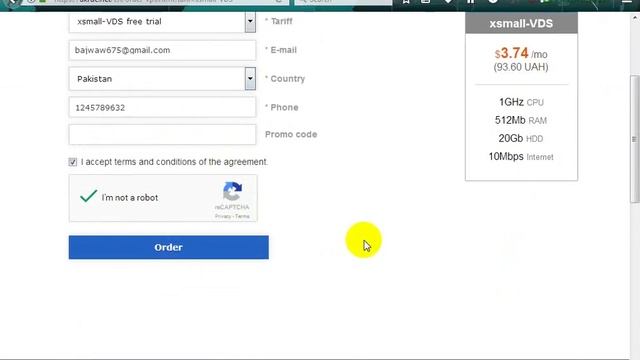Image resolution: width=640 pixels, height=360 pixels.
Task: Click the 512Mb RAM specification
Action: (521, 120)
